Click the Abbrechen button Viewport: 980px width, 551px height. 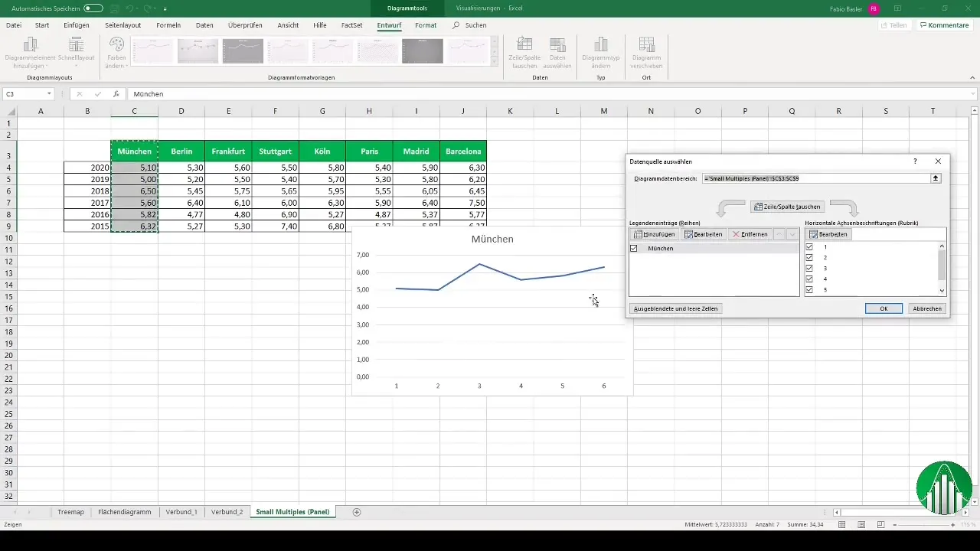[927, 308]
